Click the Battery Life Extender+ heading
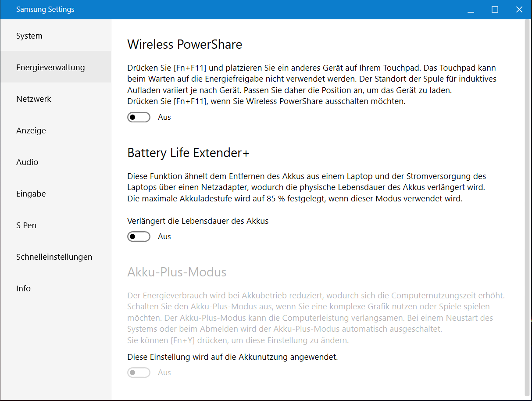Image resolution: width=532 pixels, height=401 pixels. [188, 153]
